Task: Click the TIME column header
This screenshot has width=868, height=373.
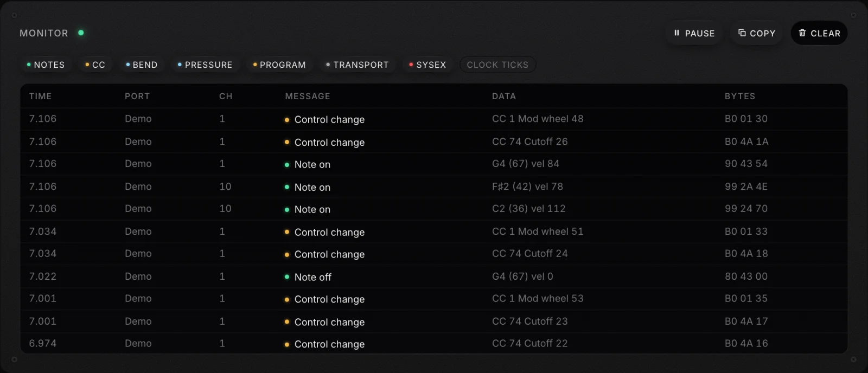Action: [x=40, y=96]
